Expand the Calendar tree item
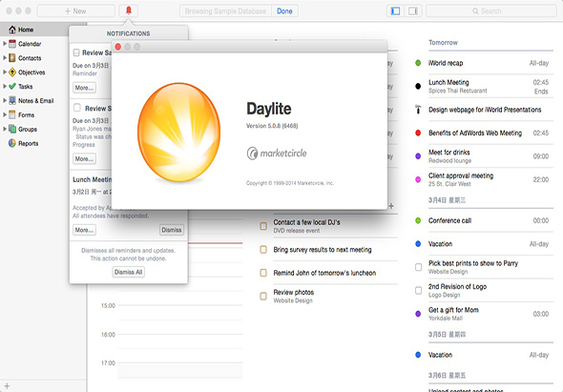This screenshot has height=392, width=563. tap(5, 44)
